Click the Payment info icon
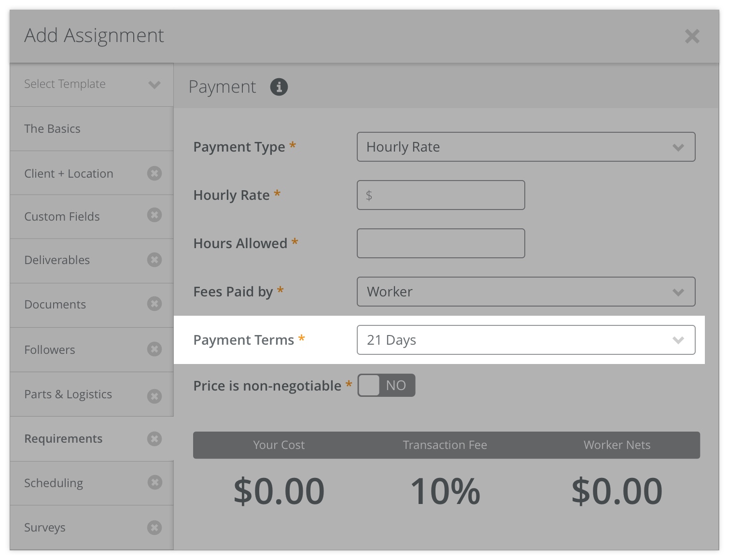Screen dimensions: 729x560 [279, 87]
